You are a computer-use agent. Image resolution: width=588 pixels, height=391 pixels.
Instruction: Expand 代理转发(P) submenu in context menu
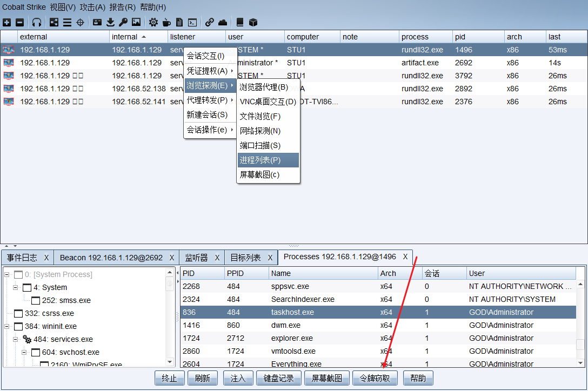point(210,100)
